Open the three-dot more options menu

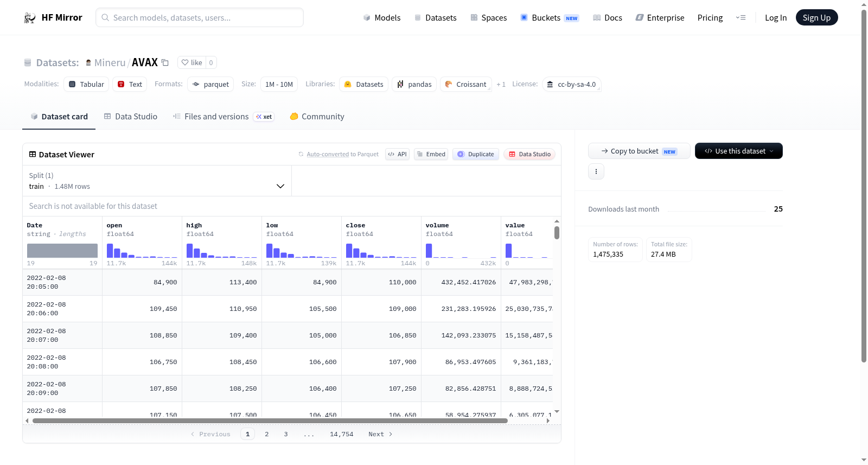[596, 171]
